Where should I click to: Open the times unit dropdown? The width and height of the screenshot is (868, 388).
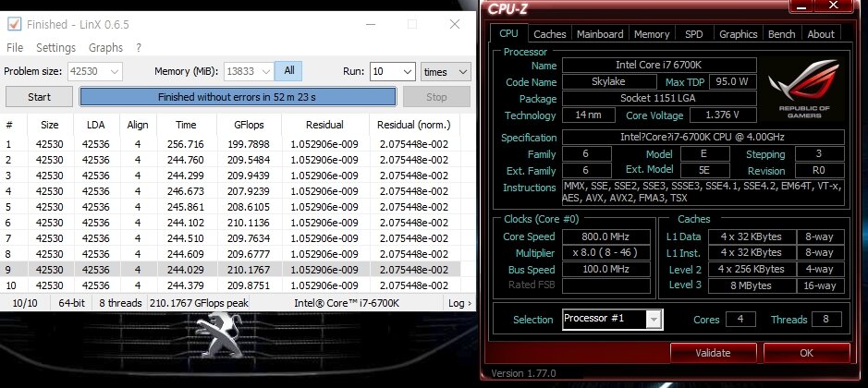tap(446, 71)
